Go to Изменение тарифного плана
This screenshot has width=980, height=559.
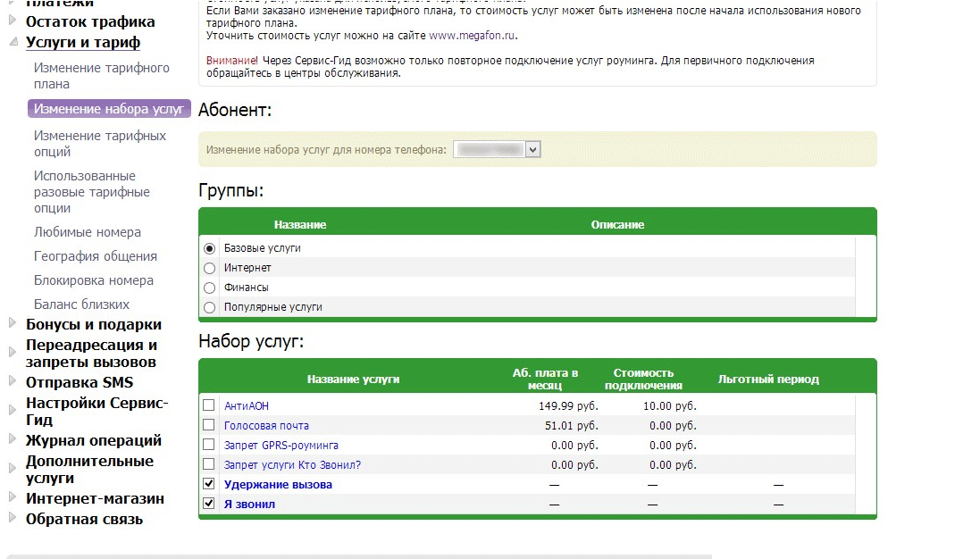pyautogui.click(x=101, y=76)
